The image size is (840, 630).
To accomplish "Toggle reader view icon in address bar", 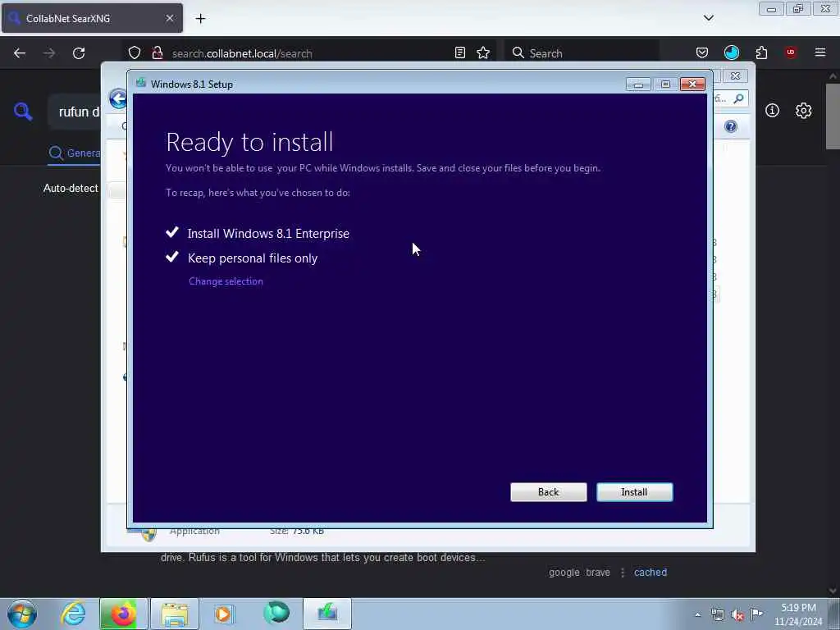I will point(459,52).
